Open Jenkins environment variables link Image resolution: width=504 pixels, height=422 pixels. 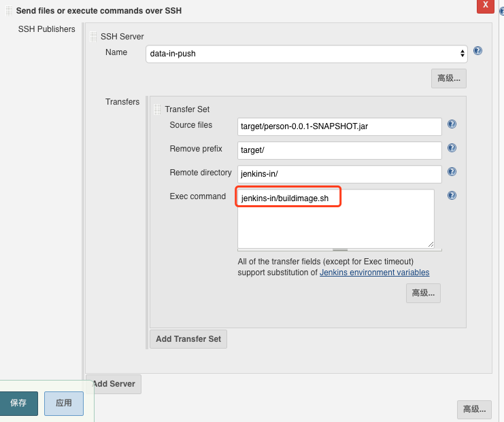pyautogui.click(x=375, y=272)
